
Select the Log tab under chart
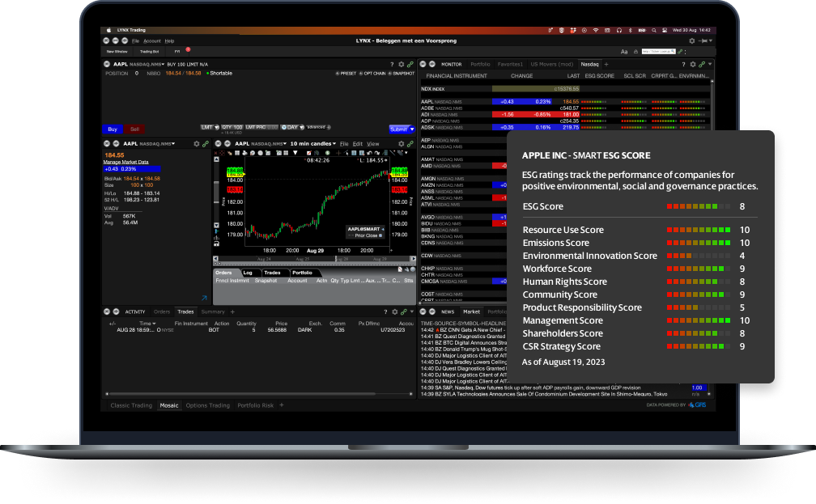pyautogui.click(x=248, y=273)
